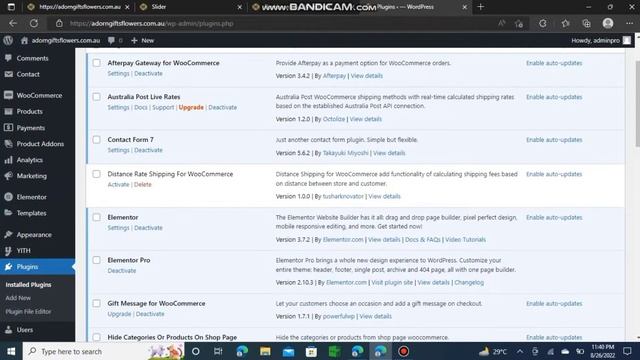Image resolution: width=640 pixels, height=360 pixels.
Task: Click the Templates folder icon in sidebar
Action: (x=8, y=213)
